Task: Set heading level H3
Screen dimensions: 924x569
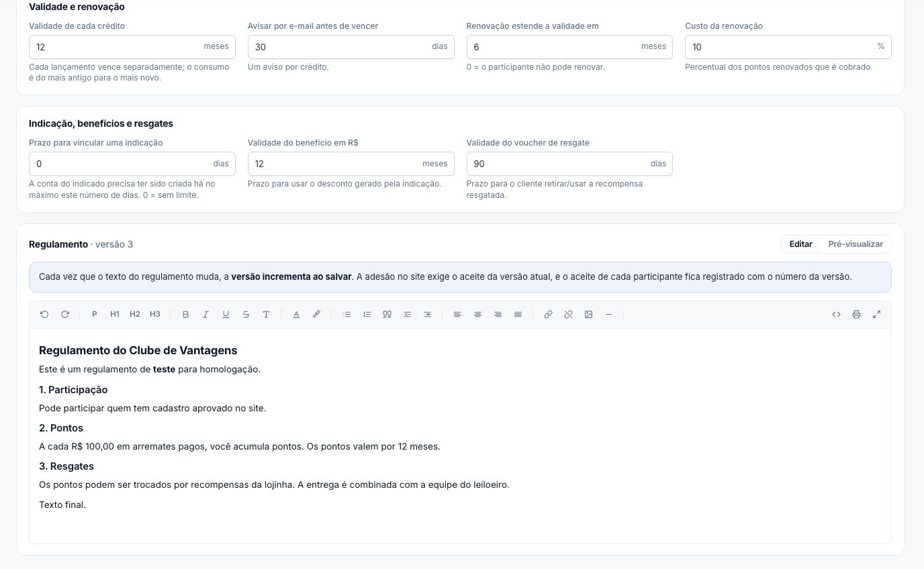Action: pos(155,314)
